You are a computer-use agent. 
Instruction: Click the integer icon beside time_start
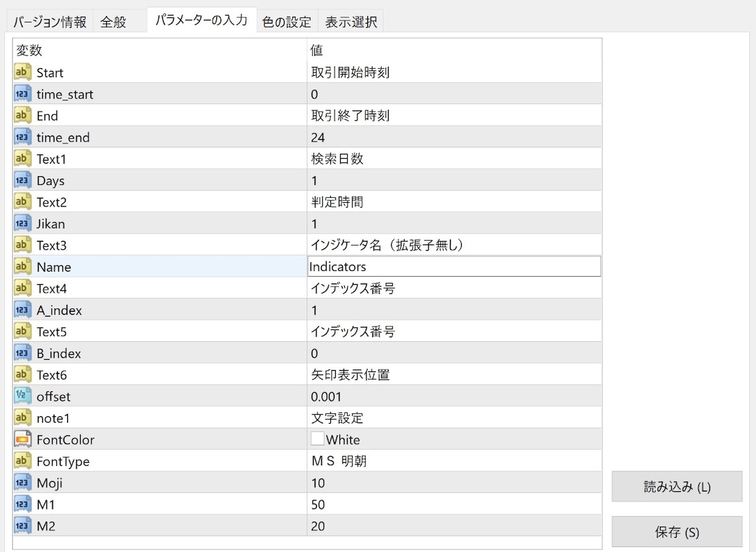coord(22,94)
